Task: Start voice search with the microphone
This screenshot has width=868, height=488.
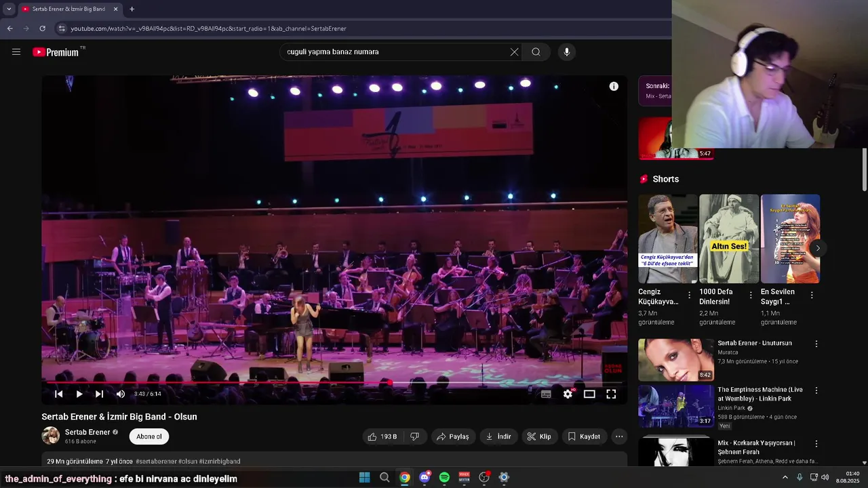Action: (567, 52)
